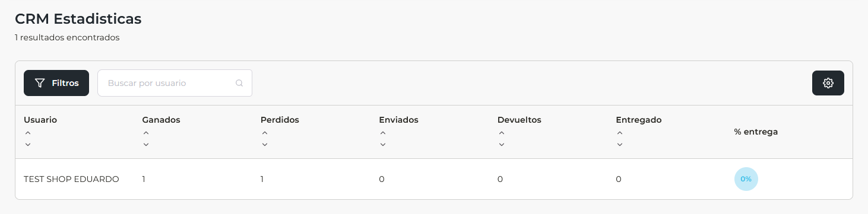Click the % entrega column header
868x214 pixels.
click(x=756, y=132)
